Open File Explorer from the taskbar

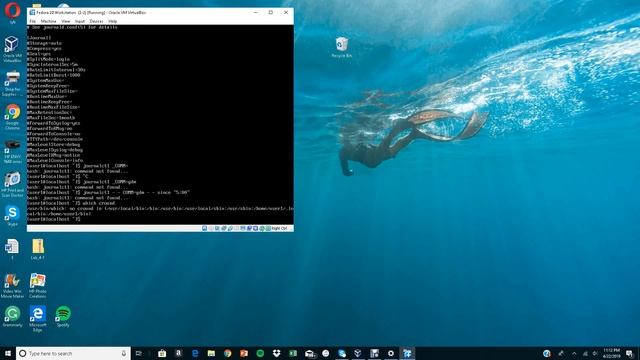click(x=211, y=353)
